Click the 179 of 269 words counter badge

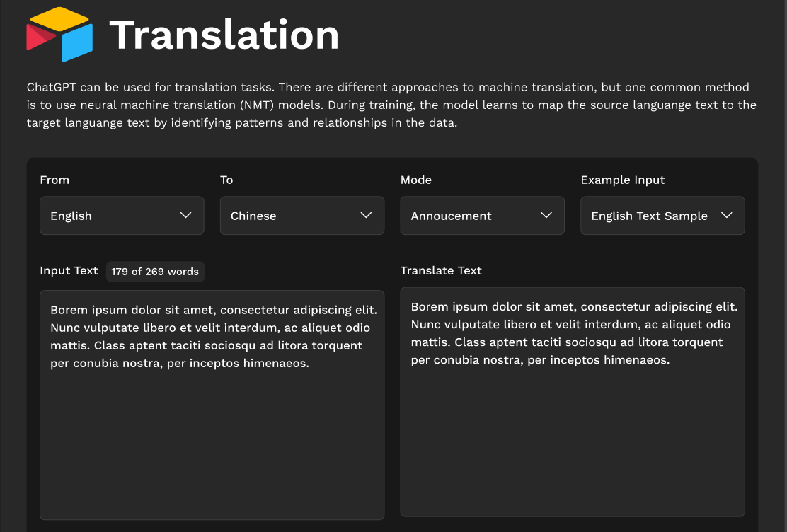155,272
